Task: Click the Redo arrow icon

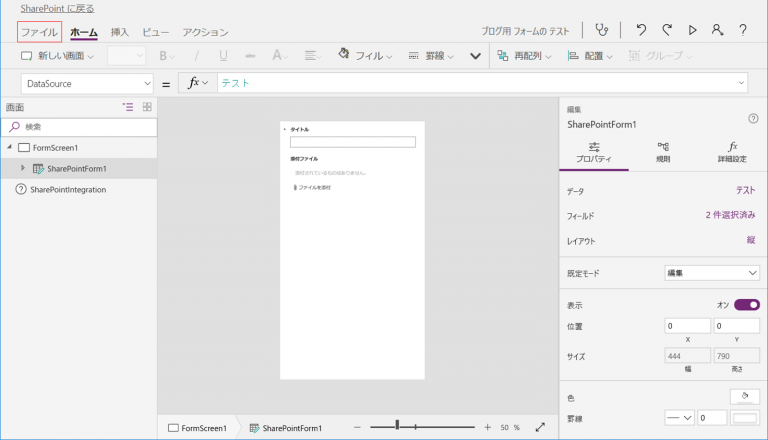Action: point(667,31)
